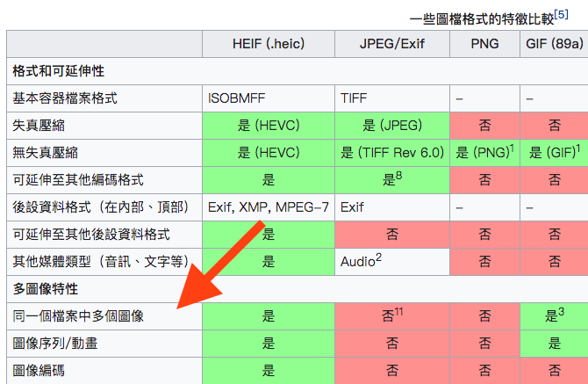588x384 pixels.
Task: Click the ISOBMFF cell
Action: click(x=269, y=98)
